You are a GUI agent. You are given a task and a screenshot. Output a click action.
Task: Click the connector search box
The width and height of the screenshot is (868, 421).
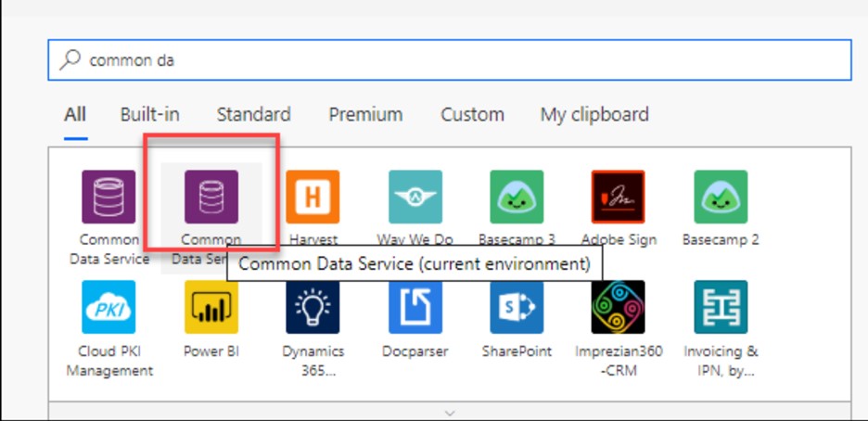pyautogui.click(x=450, y=59)
